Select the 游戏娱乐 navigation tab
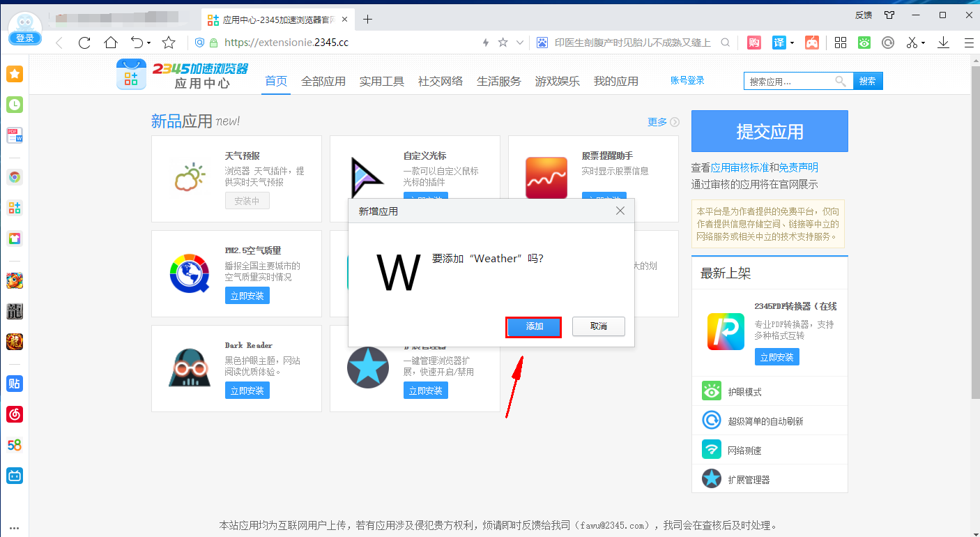The height and width of the screenshot is (537, 980). (x=558, y=81)
